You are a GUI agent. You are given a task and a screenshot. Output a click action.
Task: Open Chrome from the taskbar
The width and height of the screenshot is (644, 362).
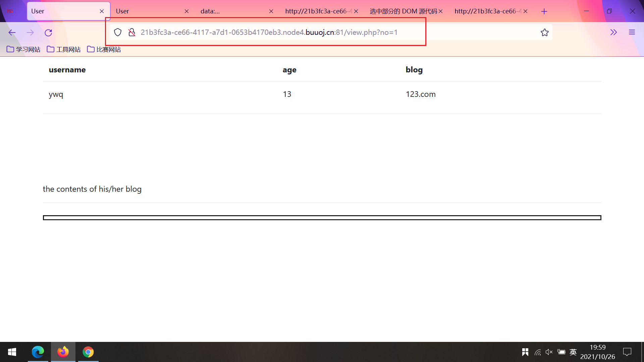pyautogui.click(x=88, y=352)
